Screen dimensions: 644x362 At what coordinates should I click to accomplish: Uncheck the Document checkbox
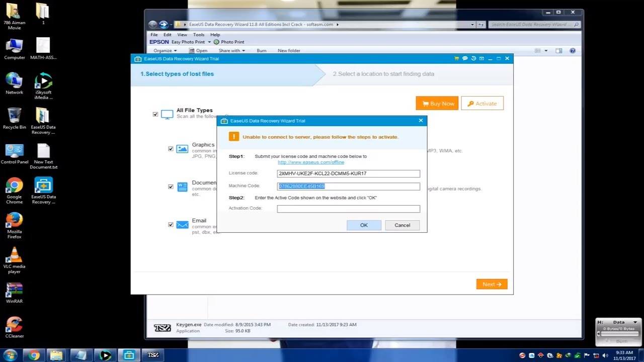pyautogui.click(x=171, y=187)
